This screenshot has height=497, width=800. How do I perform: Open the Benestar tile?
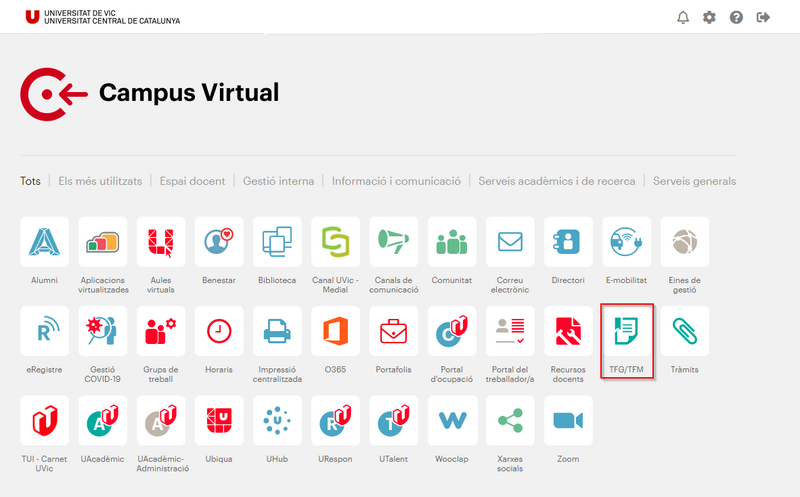(x=219, y=242)
